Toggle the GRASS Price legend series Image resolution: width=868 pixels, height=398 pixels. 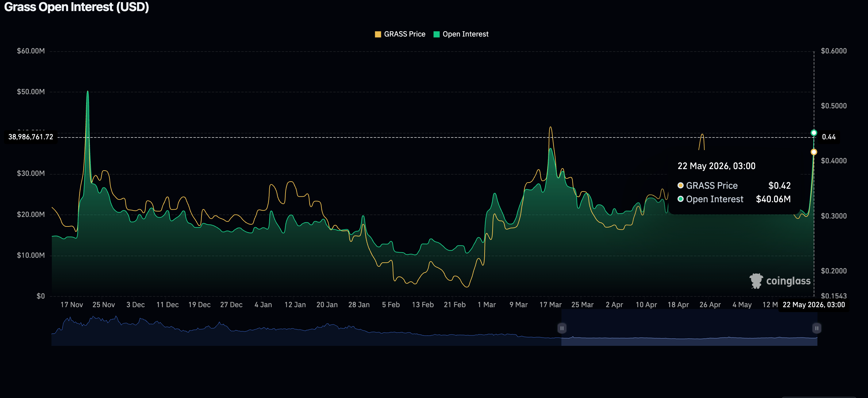click(400, 34)
